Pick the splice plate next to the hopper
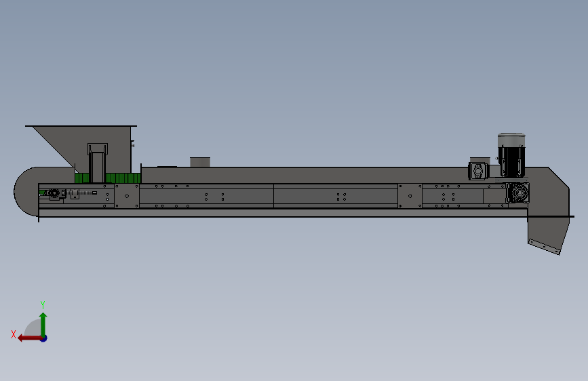Image resolution: width=588 pixels, height=381 pixels. 127,196
